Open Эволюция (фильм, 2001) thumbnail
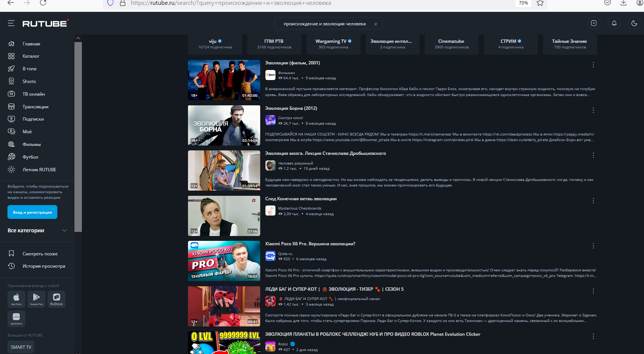644x354 pixels. (x=224, y=80)
